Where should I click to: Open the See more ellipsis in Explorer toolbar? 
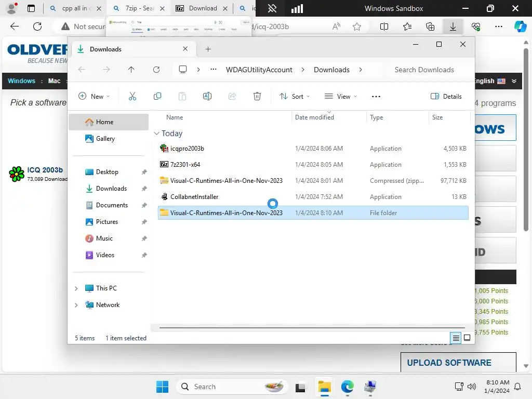tap(376, 96)
